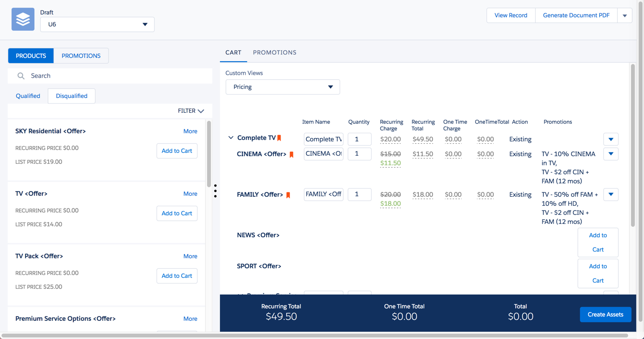Click the layered stack app logo icon

[23, 19]
